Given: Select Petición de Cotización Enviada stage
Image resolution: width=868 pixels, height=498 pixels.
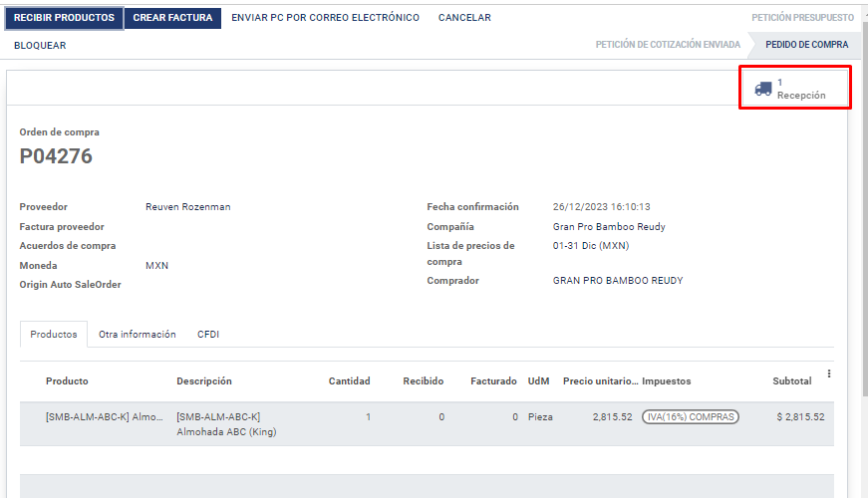Looking at the screenshot, I should pos(668,44).
